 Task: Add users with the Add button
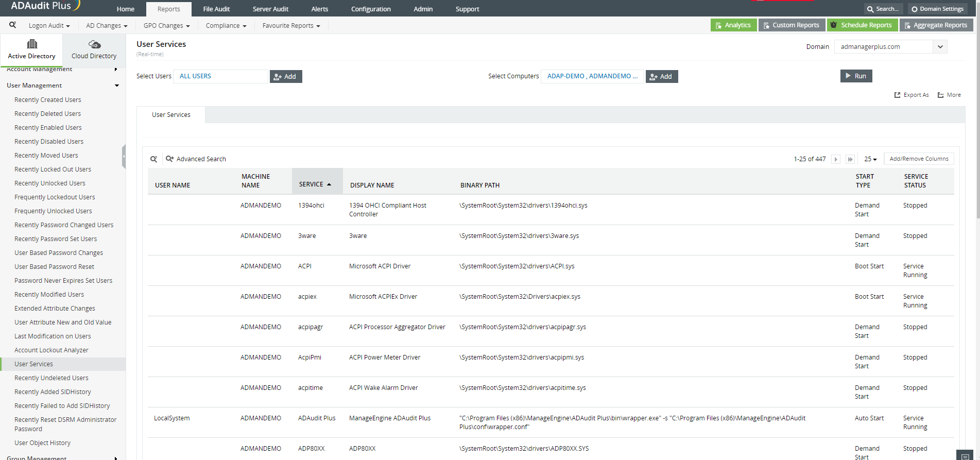(x=286, y=76)
